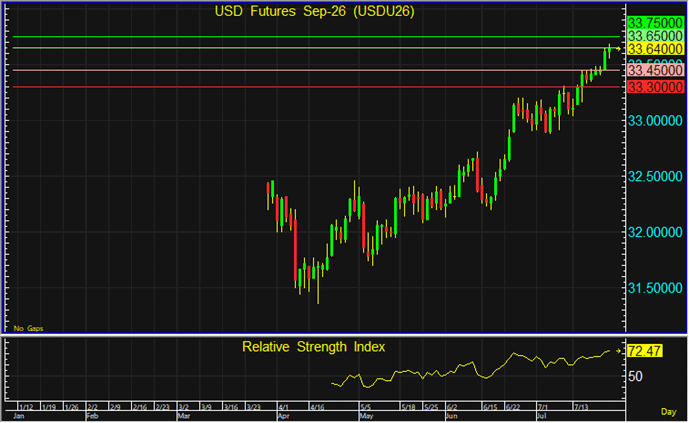This screenshot has width=689, height=423.
Task: Click the Relative Strength Index title
Action: (x=313, y=347)
